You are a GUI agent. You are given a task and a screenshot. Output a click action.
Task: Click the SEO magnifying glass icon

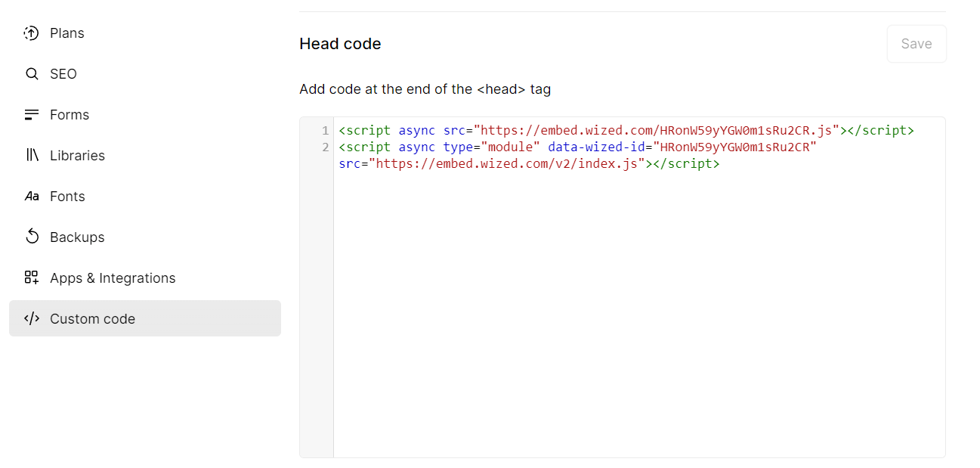tap(31, 73)
